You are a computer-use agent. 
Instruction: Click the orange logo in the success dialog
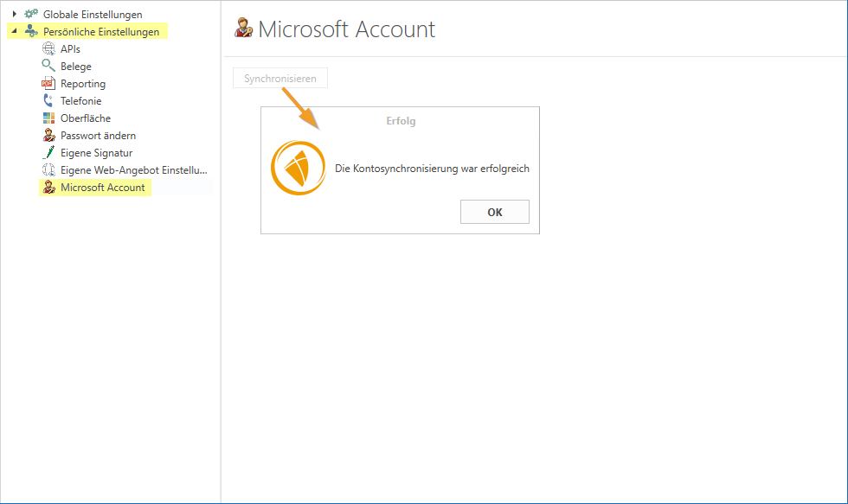point(299,169)
